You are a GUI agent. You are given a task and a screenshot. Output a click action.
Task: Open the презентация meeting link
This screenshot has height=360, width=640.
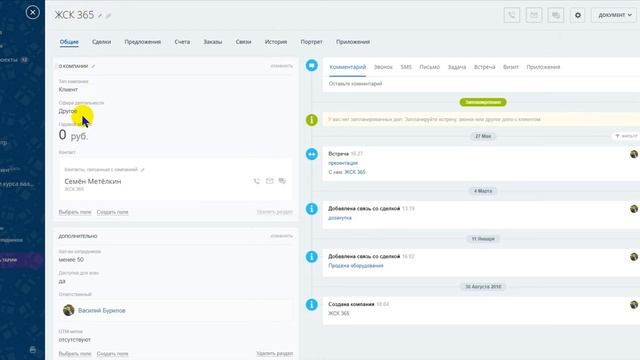(x=343, y=163)
